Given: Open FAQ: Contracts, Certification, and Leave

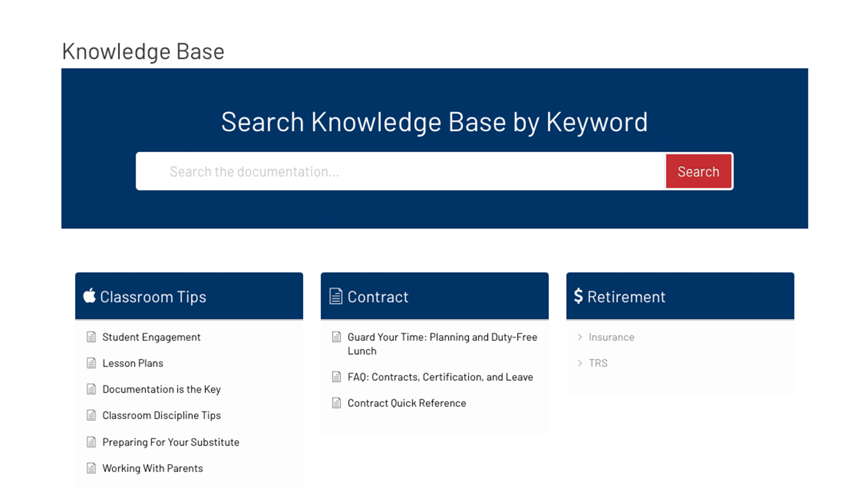Looking at the screenshot, I should (440, 377).
